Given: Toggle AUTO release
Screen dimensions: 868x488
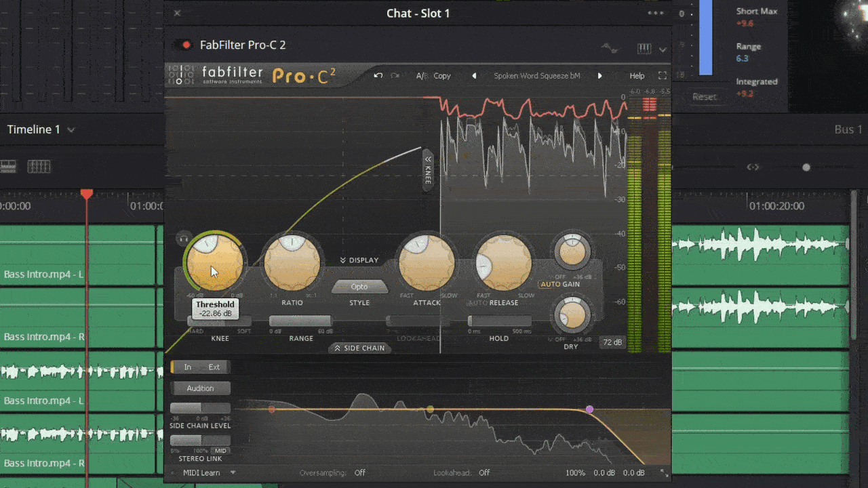Looking at the screenshot, I should [x=478, y=303].
